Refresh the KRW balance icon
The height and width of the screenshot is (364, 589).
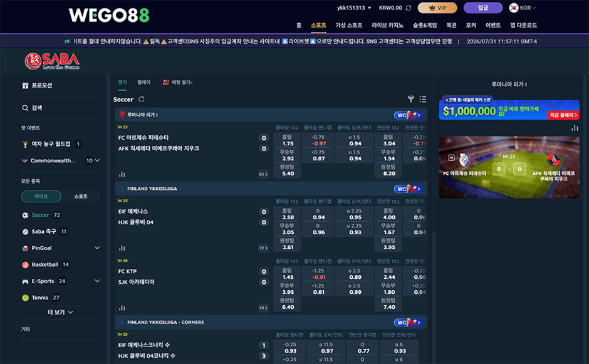(x=409, y=8)
